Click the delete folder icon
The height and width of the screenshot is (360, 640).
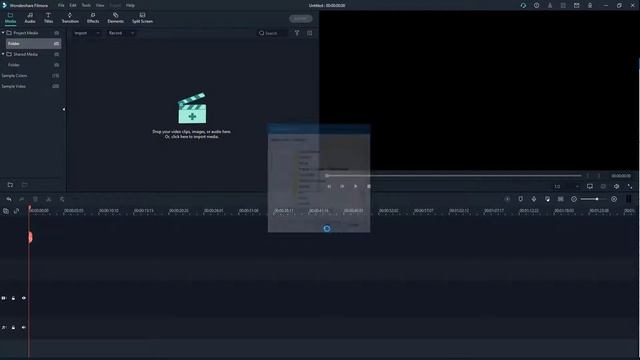pyautogui.click(x=24, y=185)
